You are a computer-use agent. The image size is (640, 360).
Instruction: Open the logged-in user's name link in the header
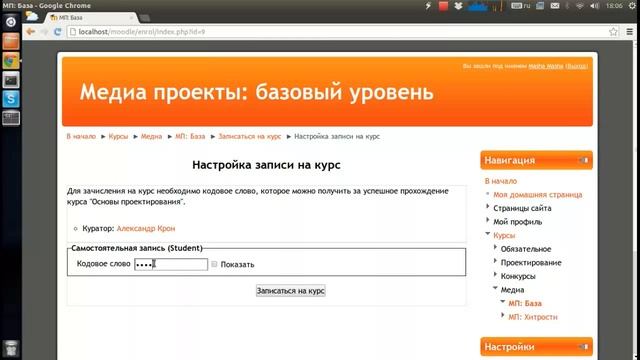(546, 66)
